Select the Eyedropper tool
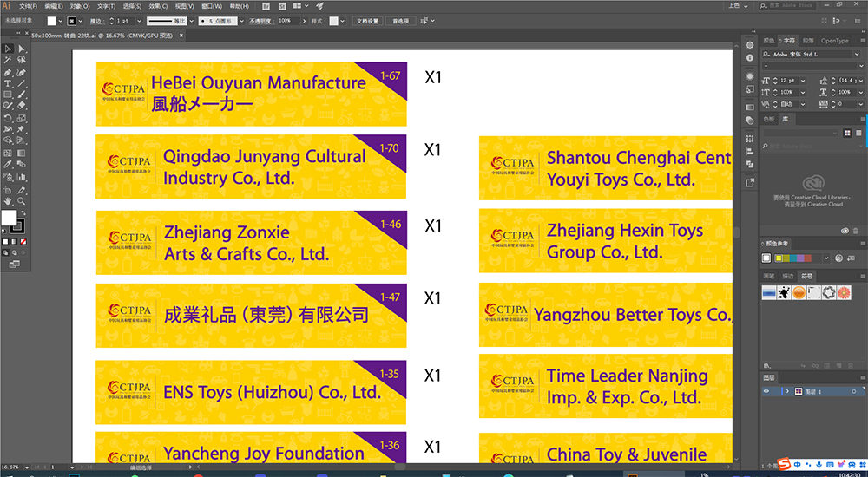The height and width of the screenshot is (477, 868). [8, 165]
